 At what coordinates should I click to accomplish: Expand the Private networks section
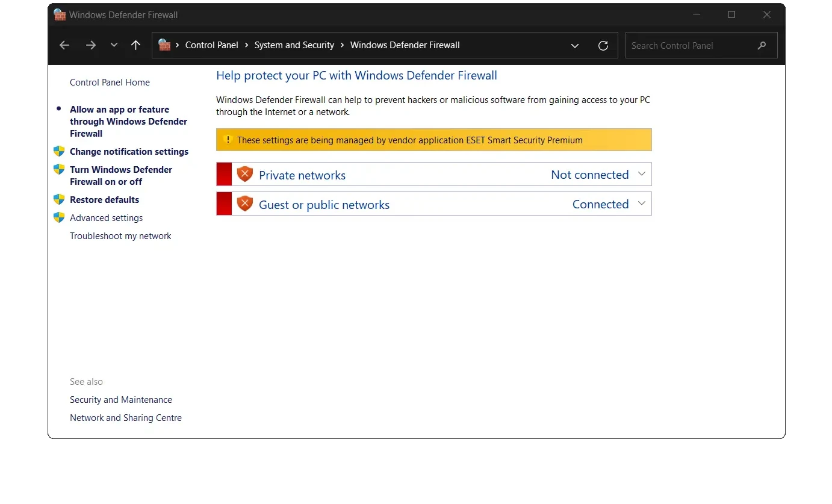[642, 174]
